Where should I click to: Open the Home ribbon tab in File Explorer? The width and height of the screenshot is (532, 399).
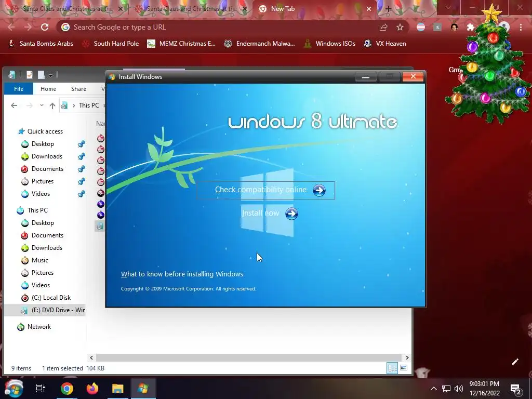coord(48,89)
